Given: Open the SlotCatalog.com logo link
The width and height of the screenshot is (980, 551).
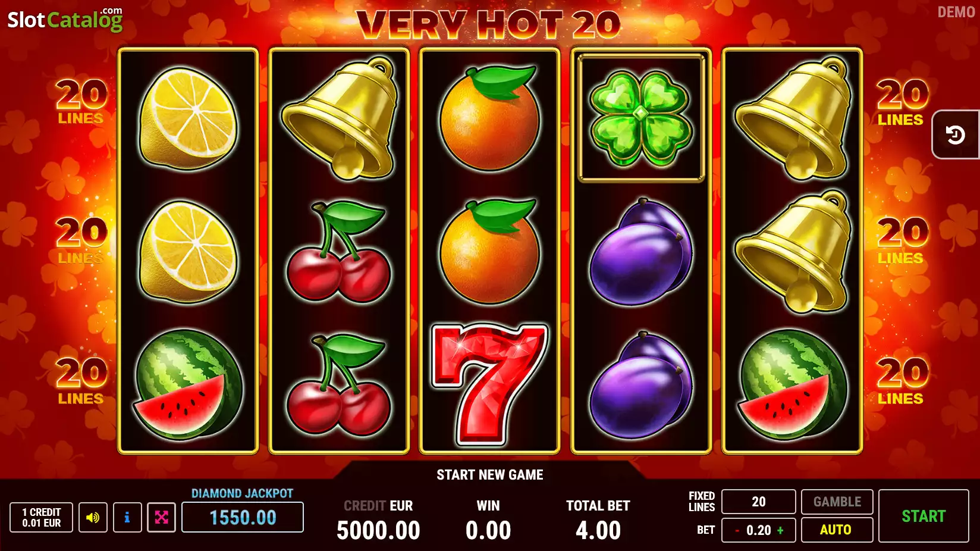Looking at the screenshot, I should 65,19.
